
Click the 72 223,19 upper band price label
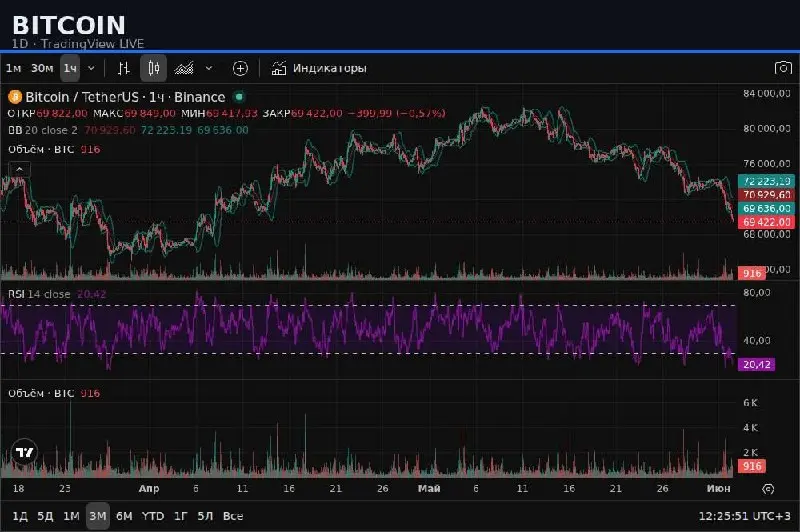click(x=766, y=181)
